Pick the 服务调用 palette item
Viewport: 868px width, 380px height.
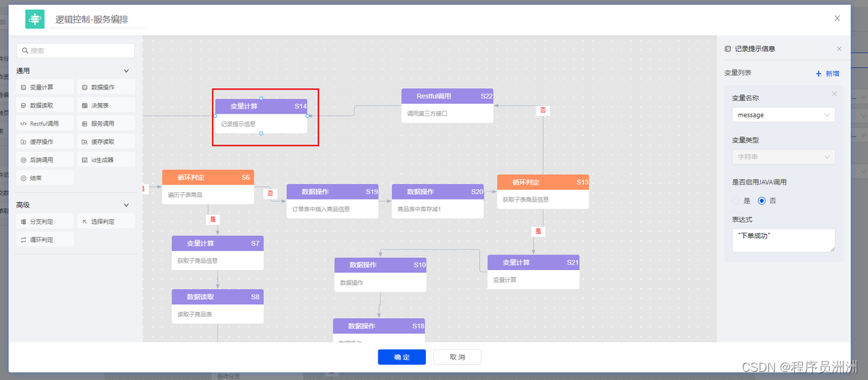click(102, 124)
